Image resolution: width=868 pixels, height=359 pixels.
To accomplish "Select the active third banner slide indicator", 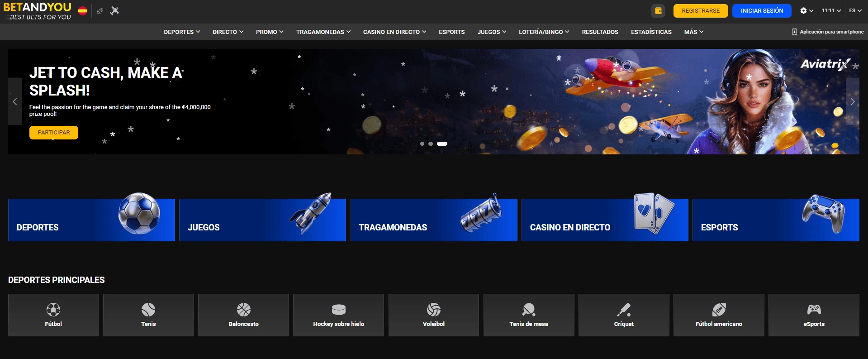I will point(442,144).
